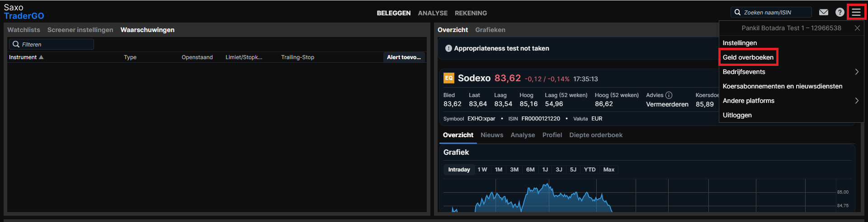The height and width of the screenshot is (222, 868).
Task: Open the messages envelope icon
Action: [824, 12]
